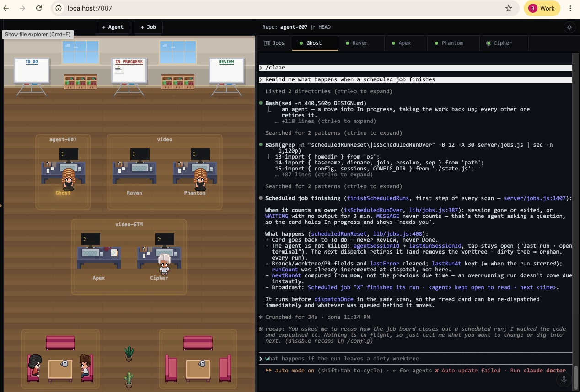Image resolution: width=580 pixels, height=392 pixels.
Task: Click the Raven name label under desk
Action: point(134,193)
